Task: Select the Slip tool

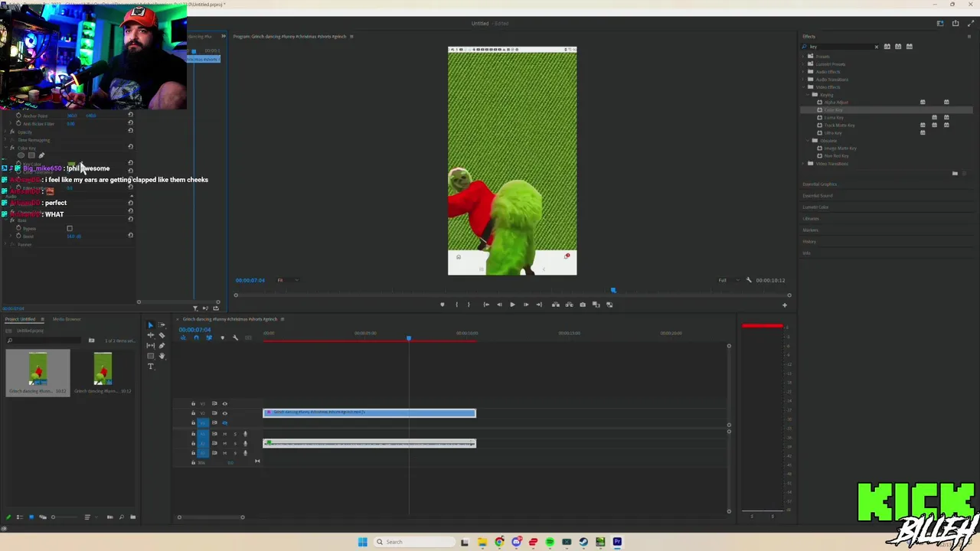Action: (151, 346)
